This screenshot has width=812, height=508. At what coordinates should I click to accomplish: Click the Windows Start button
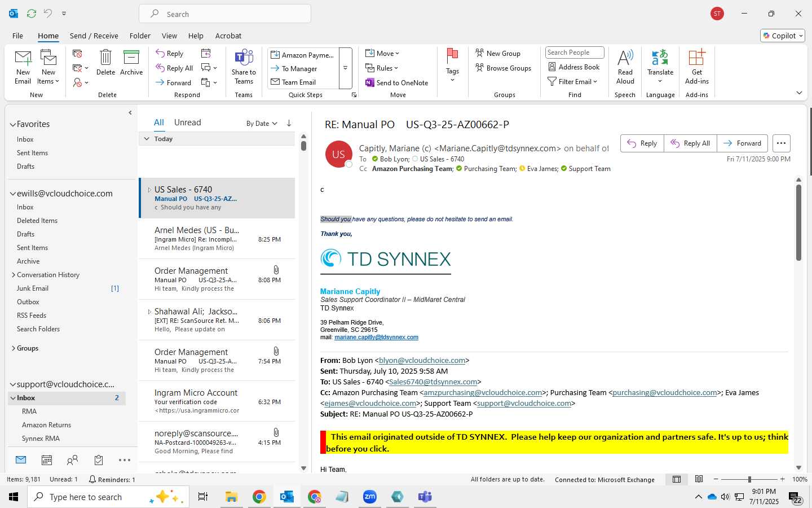14,497
